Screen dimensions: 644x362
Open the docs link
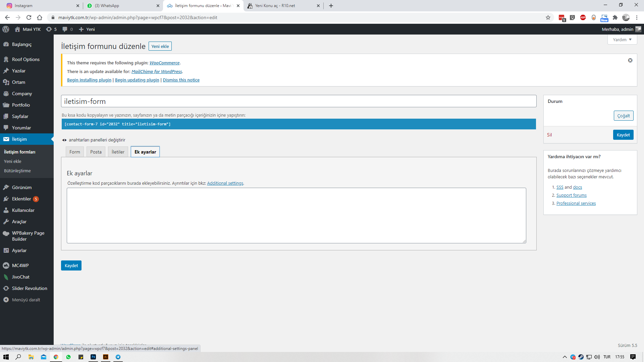[x=577, y=187]
